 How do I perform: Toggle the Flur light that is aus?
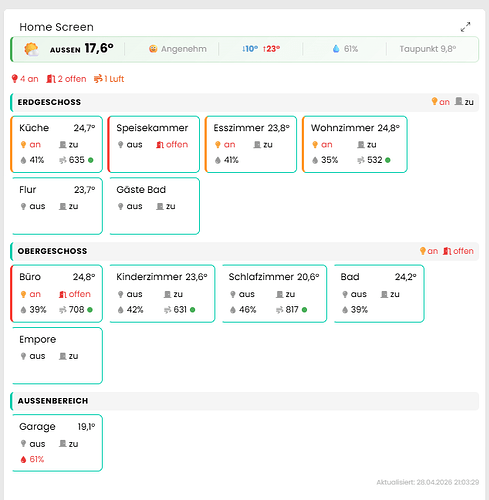[x=33, y=206]
